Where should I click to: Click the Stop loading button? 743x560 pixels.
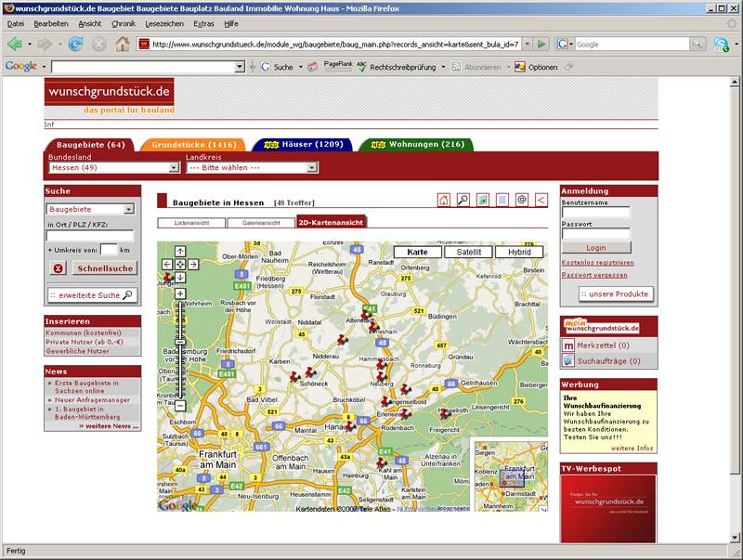(x=99, y=44)
